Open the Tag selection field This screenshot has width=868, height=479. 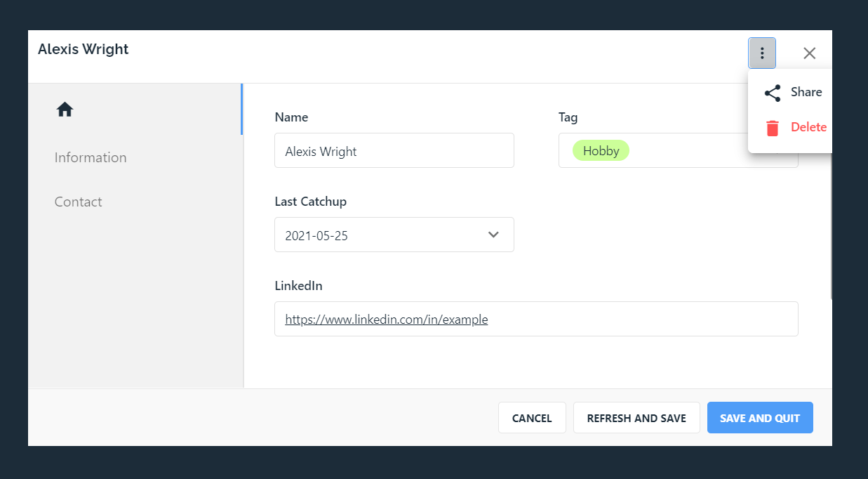point(679,150)
